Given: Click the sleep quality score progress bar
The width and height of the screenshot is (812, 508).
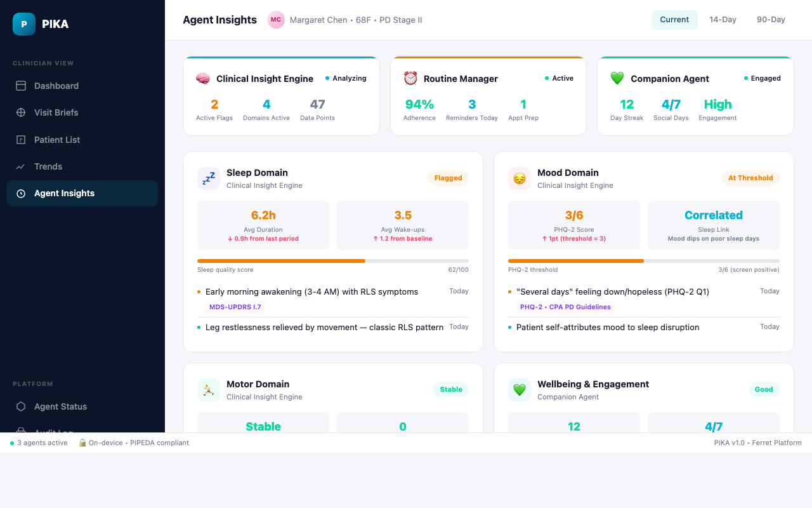Looking at the screenshot, I should pos(332,260).
